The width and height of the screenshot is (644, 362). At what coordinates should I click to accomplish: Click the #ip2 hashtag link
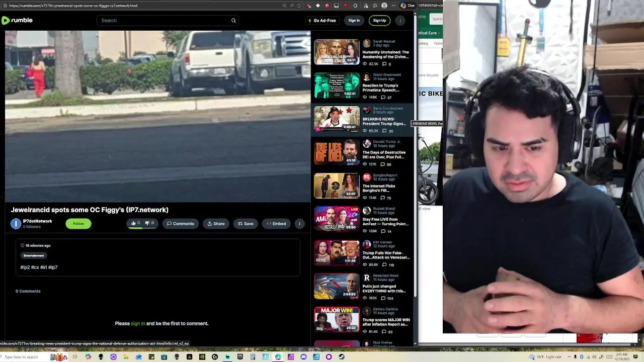tap(25, 267)
